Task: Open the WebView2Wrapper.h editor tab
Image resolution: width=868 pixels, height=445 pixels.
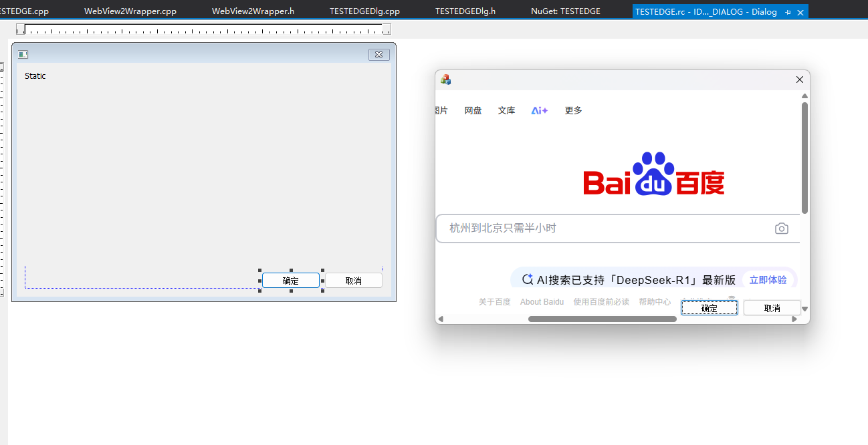Action: point(253,11)
